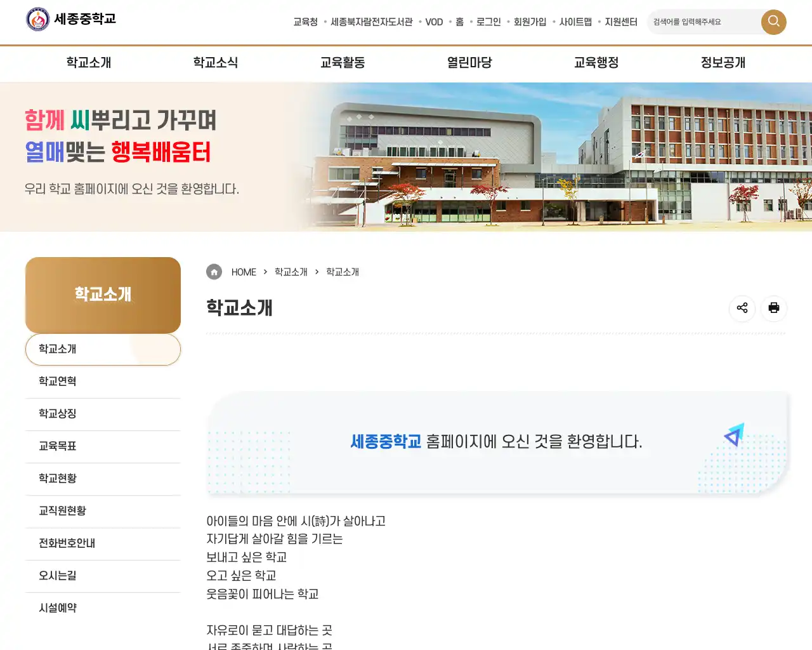Click HOME in the breadcrumb
The image size is (812, 650).
click(x=244, y=272)
